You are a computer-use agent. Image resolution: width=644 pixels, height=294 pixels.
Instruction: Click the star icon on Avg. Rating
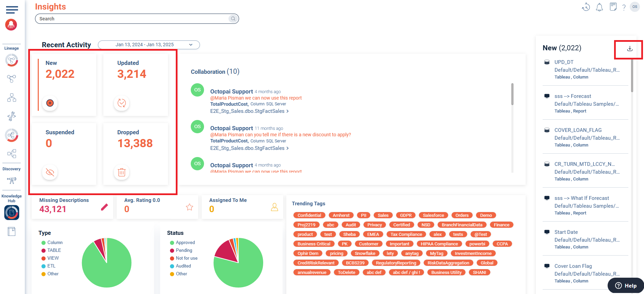[x=189, y=207]
